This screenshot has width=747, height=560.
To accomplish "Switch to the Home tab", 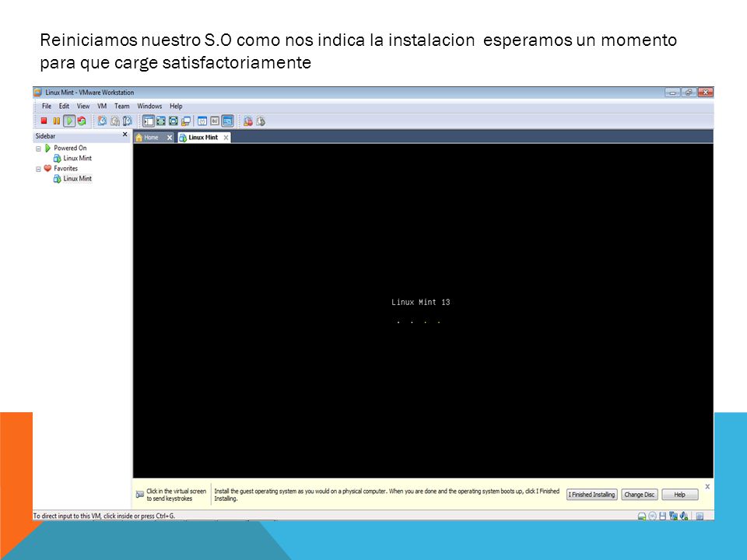I will click(x=152, y=137).
